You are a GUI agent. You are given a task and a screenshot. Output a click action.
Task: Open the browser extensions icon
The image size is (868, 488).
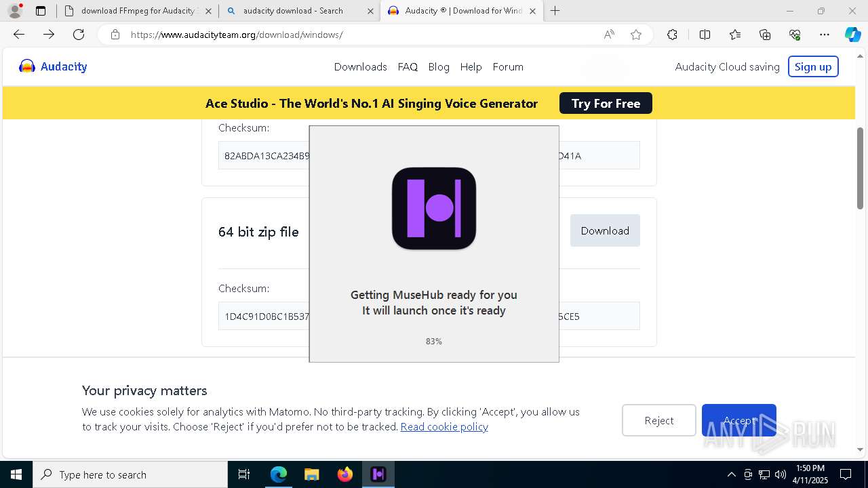click(672, 35)
